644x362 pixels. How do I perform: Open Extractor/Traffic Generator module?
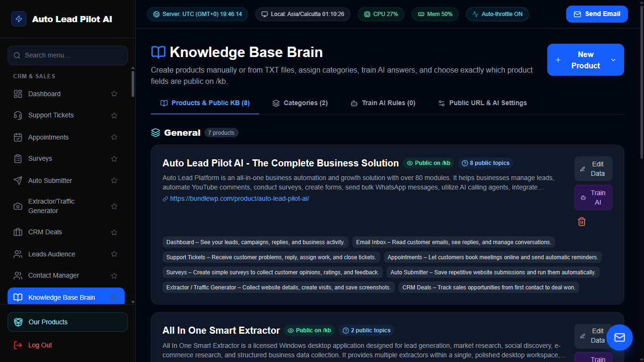coord(66,206)
